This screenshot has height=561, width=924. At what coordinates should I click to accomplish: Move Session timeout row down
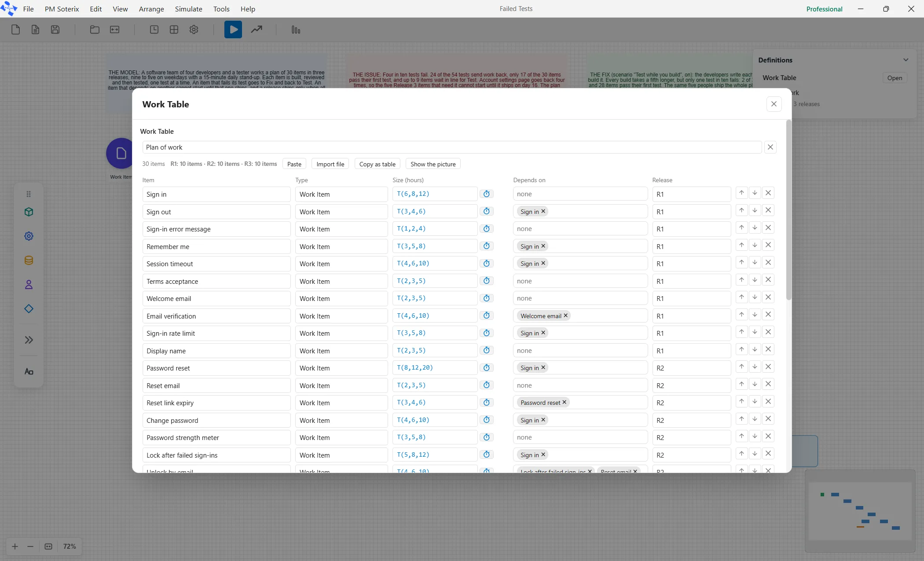pyautogui.click(x=755, y=263)
